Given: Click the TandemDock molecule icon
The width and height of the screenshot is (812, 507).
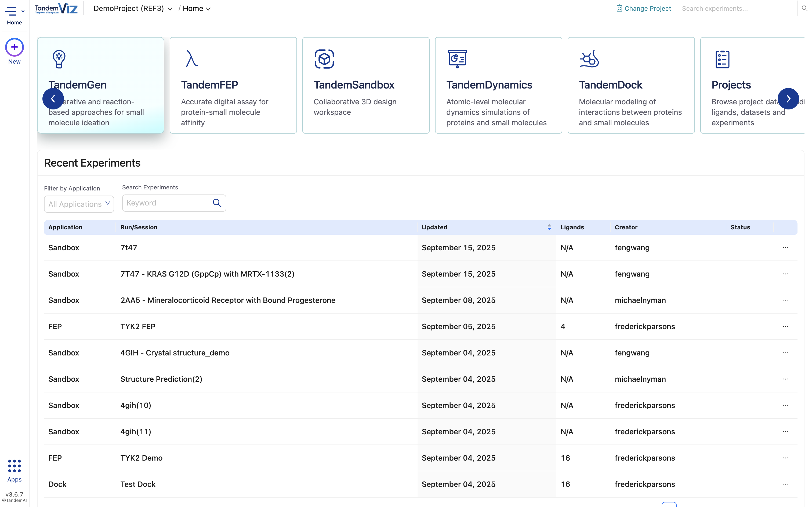Looking at the screenshot, I should pos(589,59).
